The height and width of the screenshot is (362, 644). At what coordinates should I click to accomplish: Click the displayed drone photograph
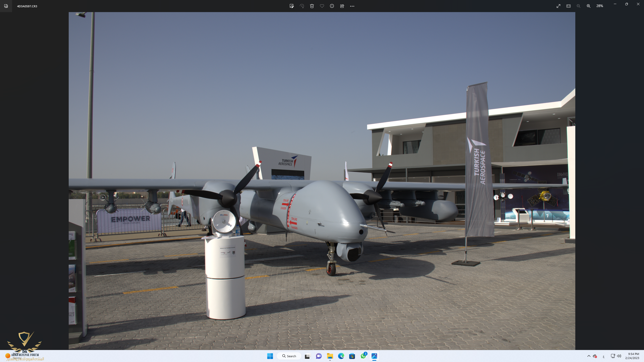tap(322, 181)
